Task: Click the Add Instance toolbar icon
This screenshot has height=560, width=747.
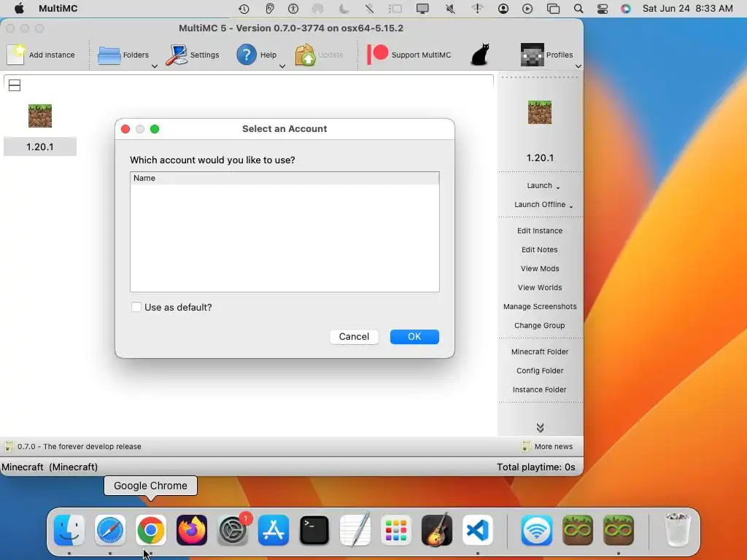Action: tap(16, 54)
